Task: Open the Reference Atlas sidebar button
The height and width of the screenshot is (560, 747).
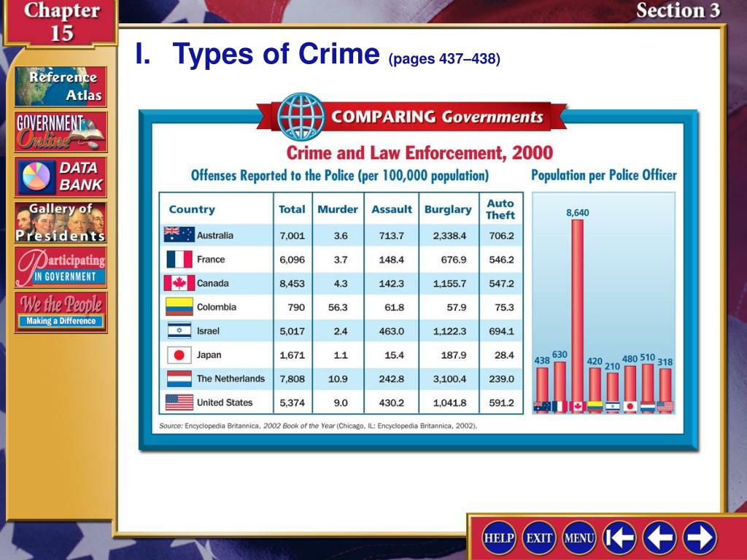Action: click(61, 87)
